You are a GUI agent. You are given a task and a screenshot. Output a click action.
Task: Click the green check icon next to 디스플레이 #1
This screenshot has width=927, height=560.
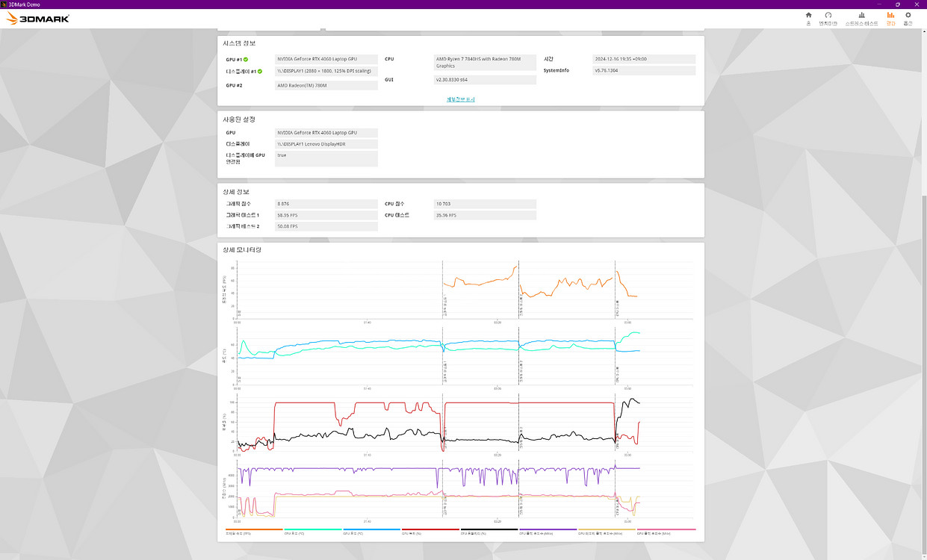click(260, 72)
